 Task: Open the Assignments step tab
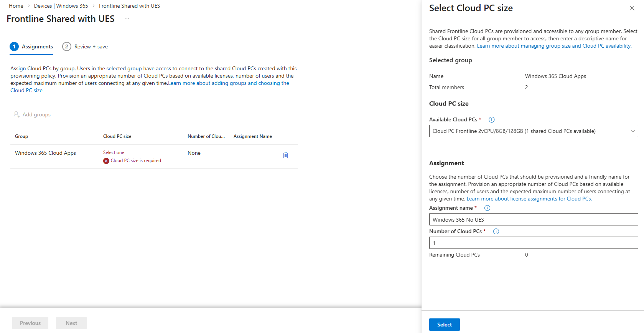click(31, 46)
